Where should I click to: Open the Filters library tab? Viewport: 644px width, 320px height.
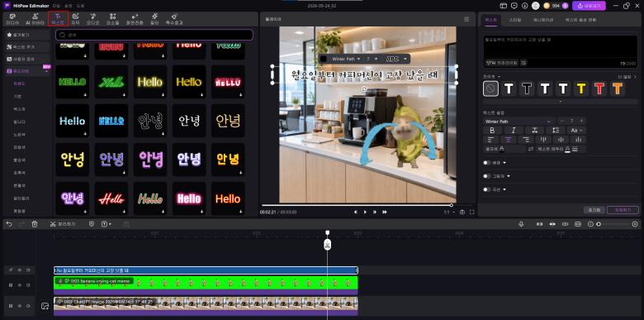[x=154, y=19]
